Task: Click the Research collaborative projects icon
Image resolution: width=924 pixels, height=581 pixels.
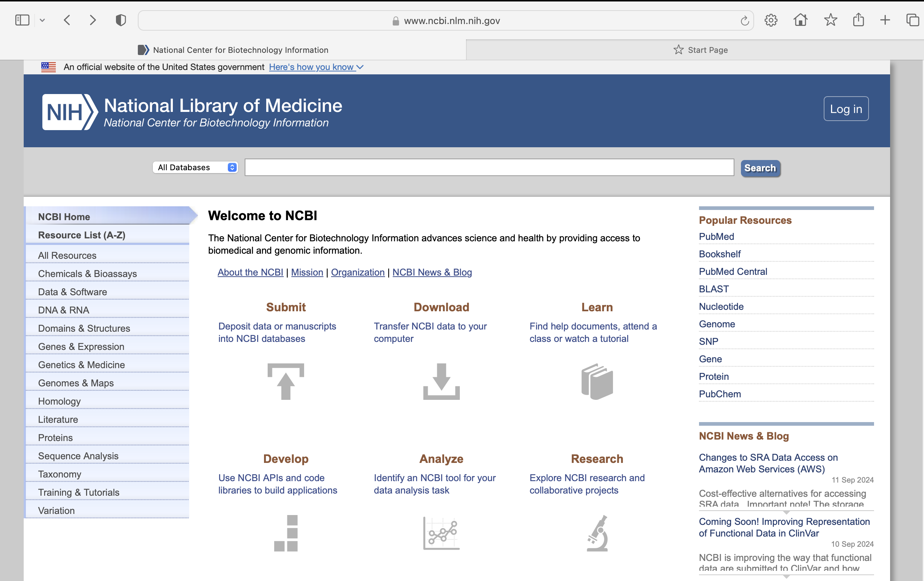Action: pyautogui.click(x=597, y=532)
